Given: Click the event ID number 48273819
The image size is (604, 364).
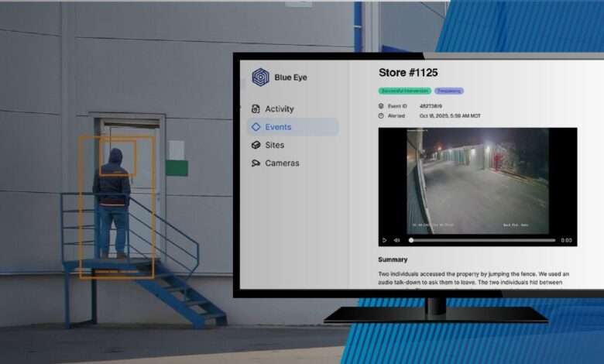Looking at the screenshot, I should pyautogui.click(x=431, y=106).
